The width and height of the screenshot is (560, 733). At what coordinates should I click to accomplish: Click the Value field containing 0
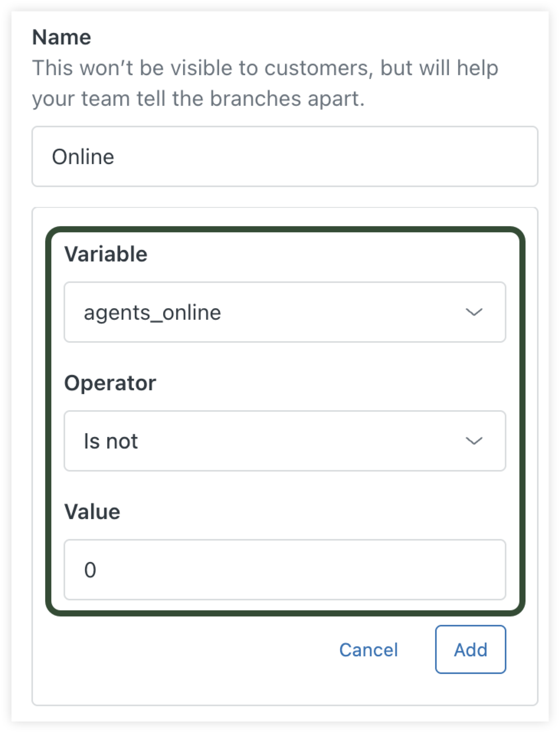(285, 570)
